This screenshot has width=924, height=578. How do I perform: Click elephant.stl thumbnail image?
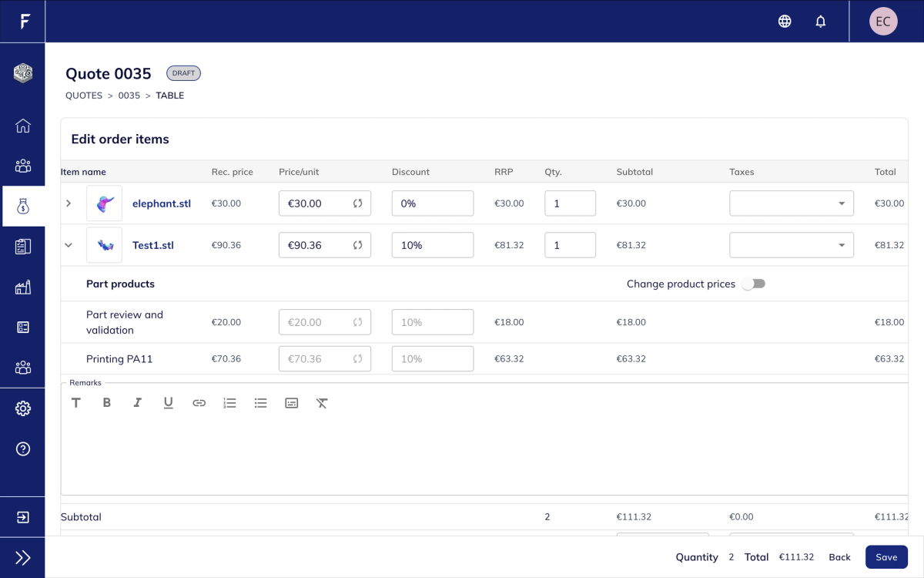pyautogui.click(x=104, y=203)
